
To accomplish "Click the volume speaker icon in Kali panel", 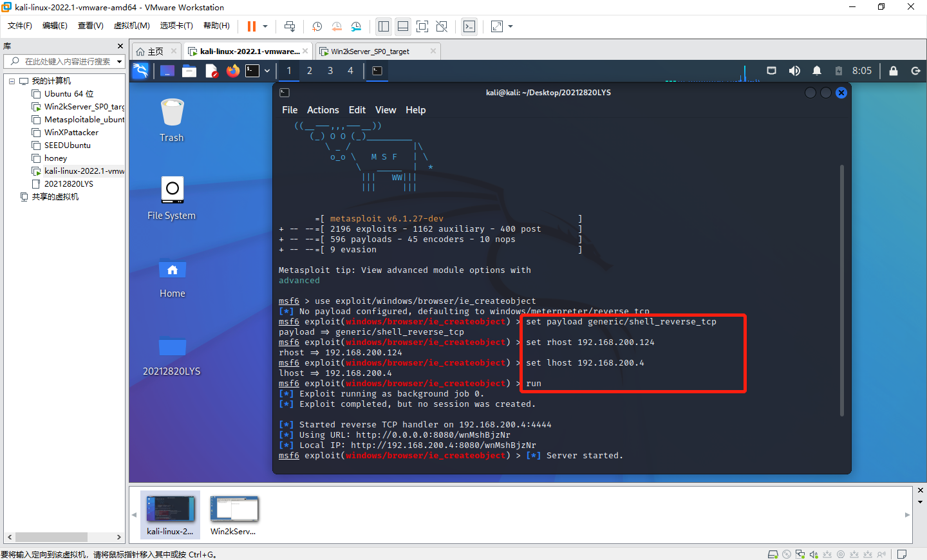I will 794,71.
